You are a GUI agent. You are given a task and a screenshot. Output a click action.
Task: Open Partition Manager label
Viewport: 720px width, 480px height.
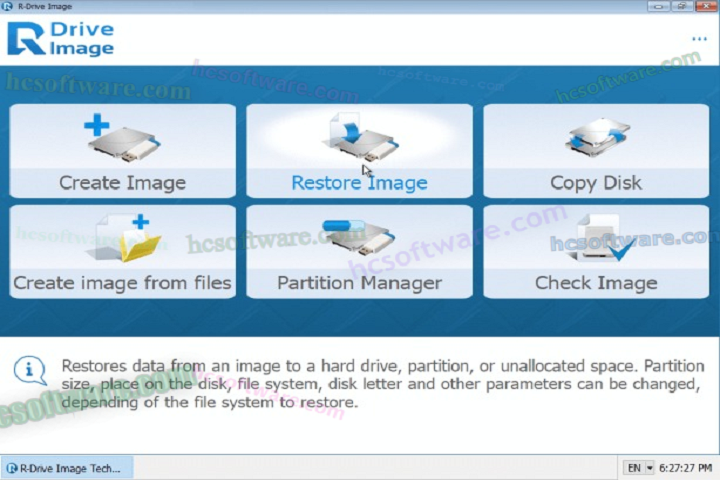(x=360, y=282)
